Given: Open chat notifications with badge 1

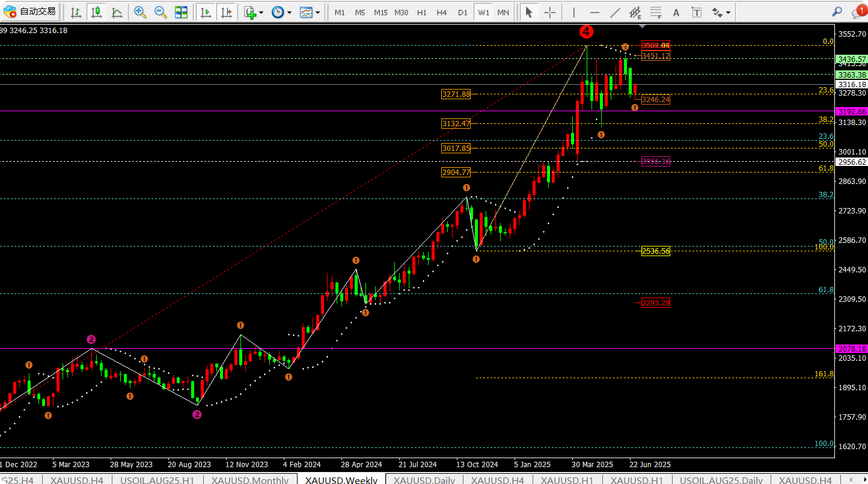Looking at the screenshot, I should coord(858,11).
